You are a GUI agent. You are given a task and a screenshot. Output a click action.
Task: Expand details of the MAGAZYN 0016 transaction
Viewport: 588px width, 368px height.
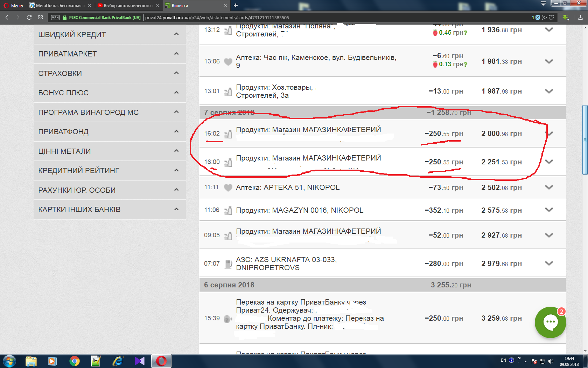click(549, 210)
